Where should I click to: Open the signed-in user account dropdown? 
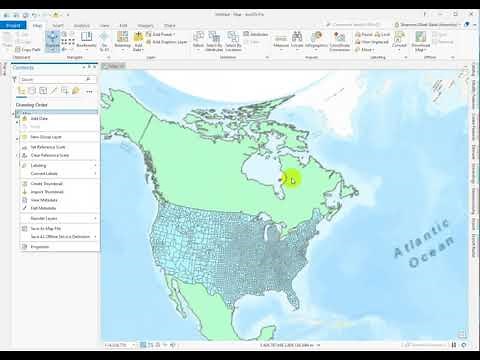click(428, 25)
